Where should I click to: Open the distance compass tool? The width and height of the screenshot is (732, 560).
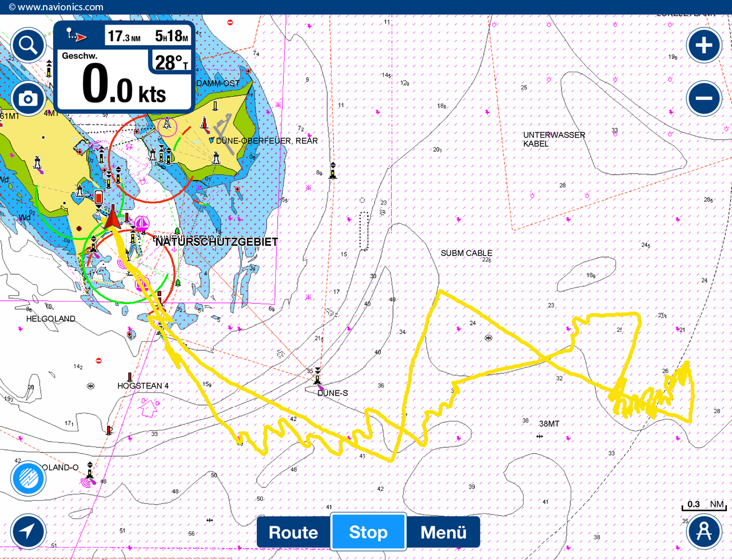[x=704, y=531]
